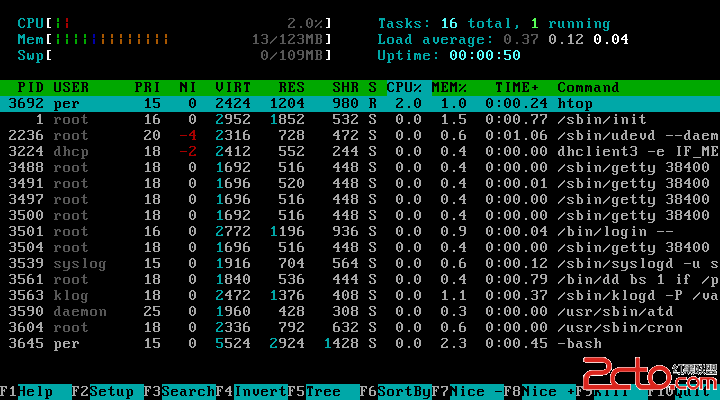
Task: Select the /bin/dd process row
Action: tap(360, 280)
